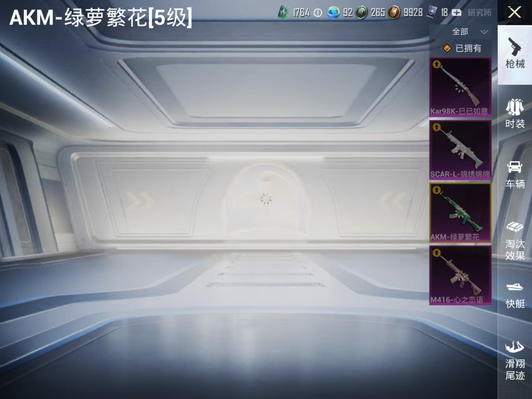
Task: Click the info icon beside 1764
Action: [318, 13]
